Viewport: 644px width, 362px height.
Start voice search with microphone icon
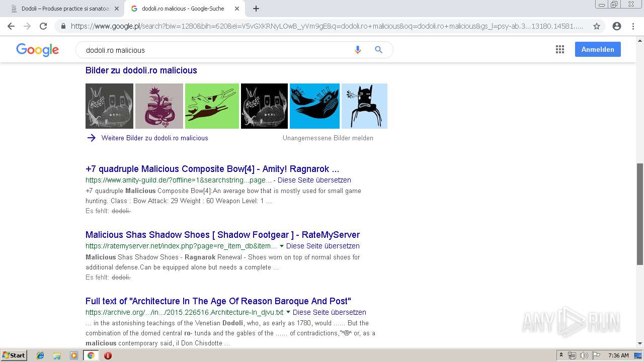(358, 50)
